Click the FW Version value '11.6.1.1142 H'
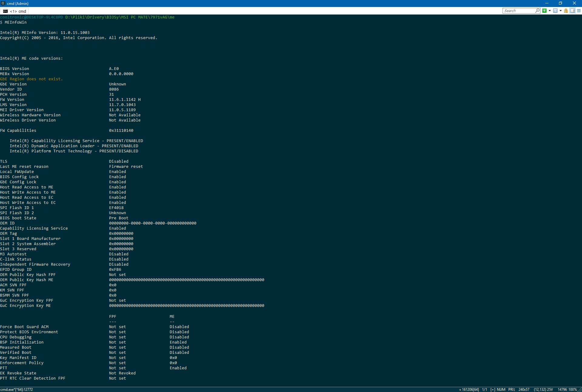Image resolution: width=582 pixels, height=392 pixels. click(x=125, y=100)
